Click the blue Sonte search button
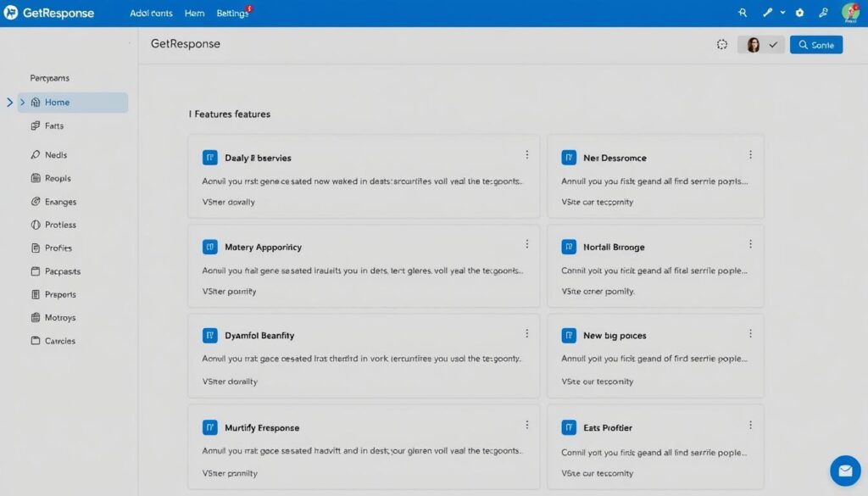The width and height of the screenshot is (868, 496). click(815, 45)
